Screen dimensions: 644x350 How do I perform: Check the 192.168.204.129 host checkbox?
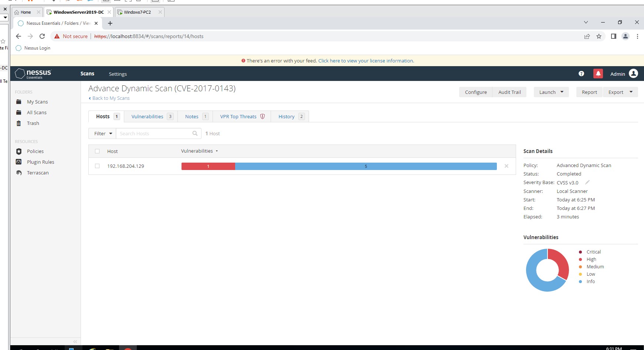[97, 166]
